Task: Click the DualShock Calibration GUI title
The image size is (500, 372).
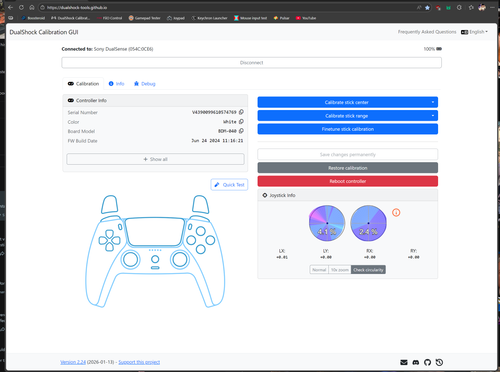Action: coord(44,32)
